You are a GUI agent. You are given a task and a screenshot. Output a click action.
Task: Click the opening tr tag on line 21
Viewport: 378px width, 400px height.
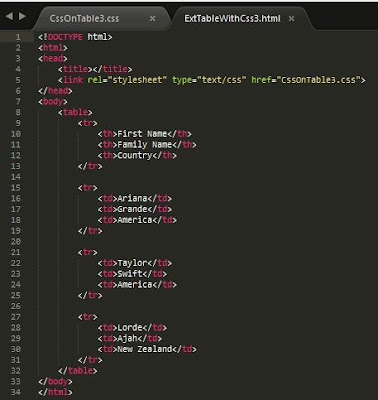87,252
